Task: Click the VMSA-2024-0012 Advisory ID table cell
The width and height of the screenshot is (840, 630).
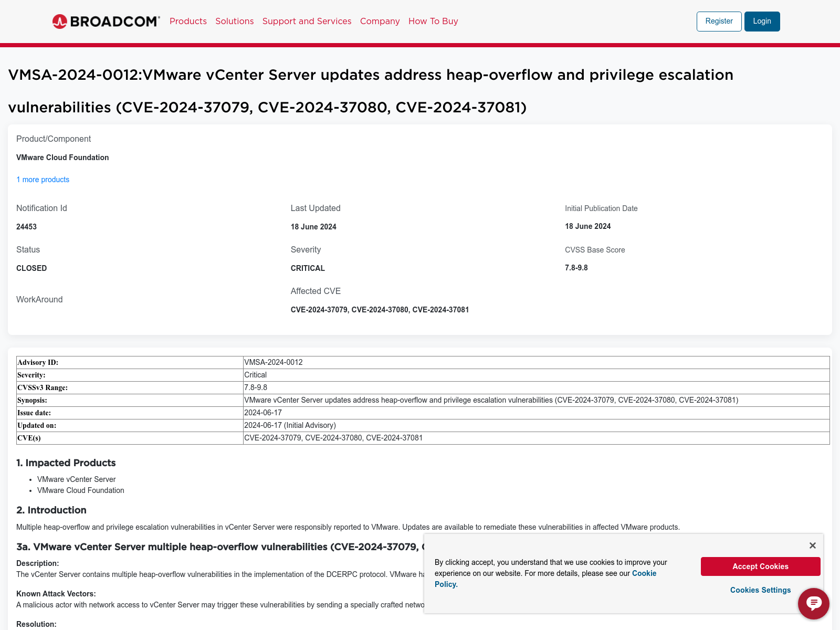Action: (536, 362)
